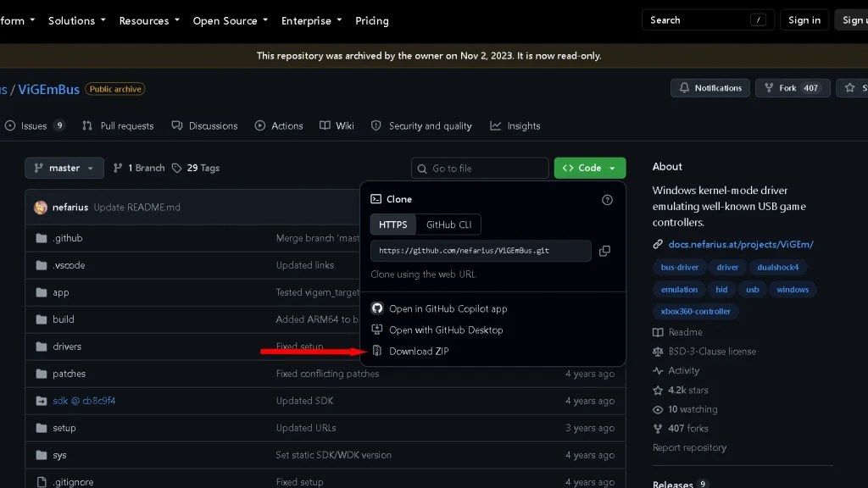Click the dualshock4 topic tag
This screenshot has width=868, height=488.
(778, 267)
